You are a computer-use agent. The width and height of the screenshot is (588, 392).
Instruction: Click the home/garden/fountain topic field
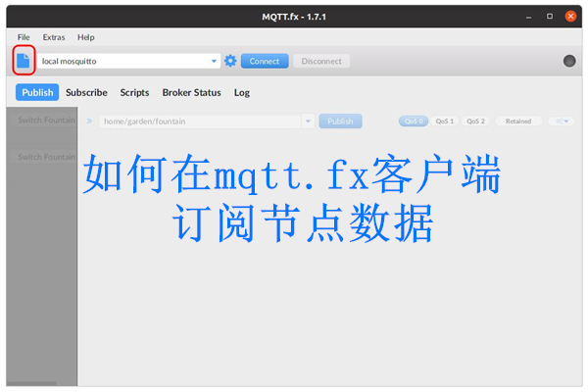(x=200, y=122)
